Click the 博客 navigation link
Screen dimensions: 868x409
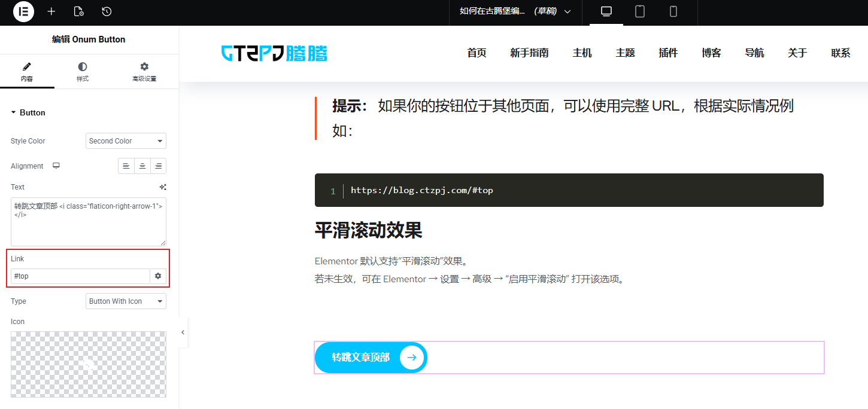coord(711,53)
